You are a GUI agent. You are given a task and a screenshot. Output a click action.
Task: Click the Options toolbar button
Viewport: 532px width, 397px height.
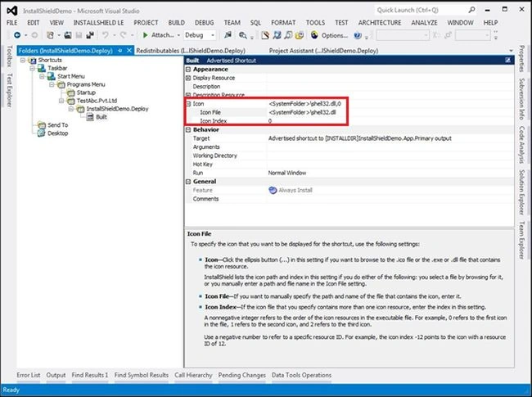[329, 35]
